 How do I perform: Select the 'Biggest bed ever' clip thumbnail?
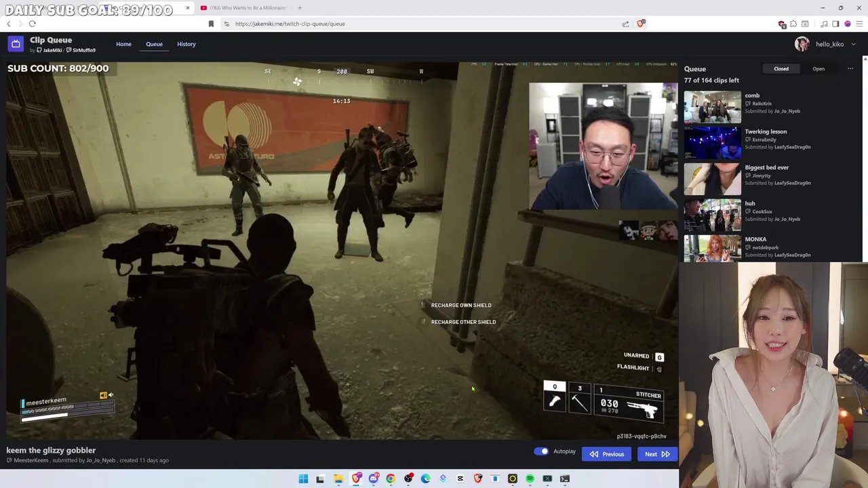(x=712, y=178)
